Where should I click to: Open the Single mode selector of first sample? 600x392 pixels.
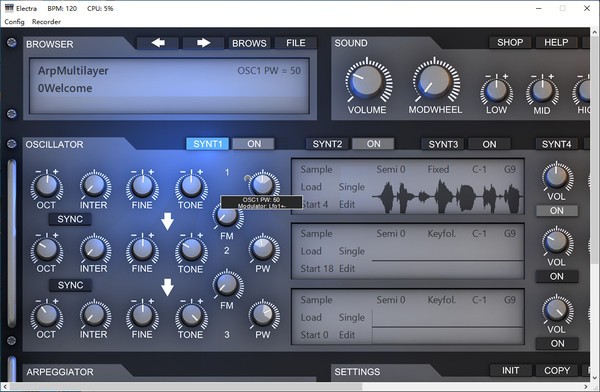(351, 187)
